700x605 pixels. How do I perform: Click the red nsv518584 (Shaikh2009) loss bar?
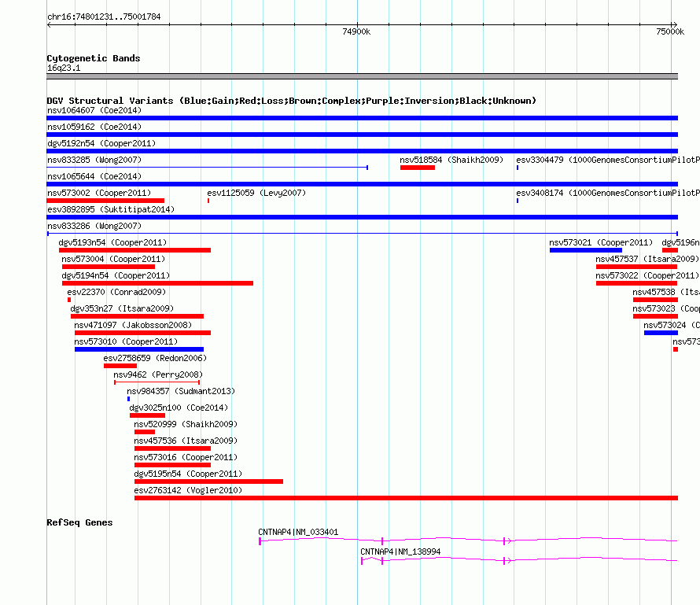click(x=418, y=168)
